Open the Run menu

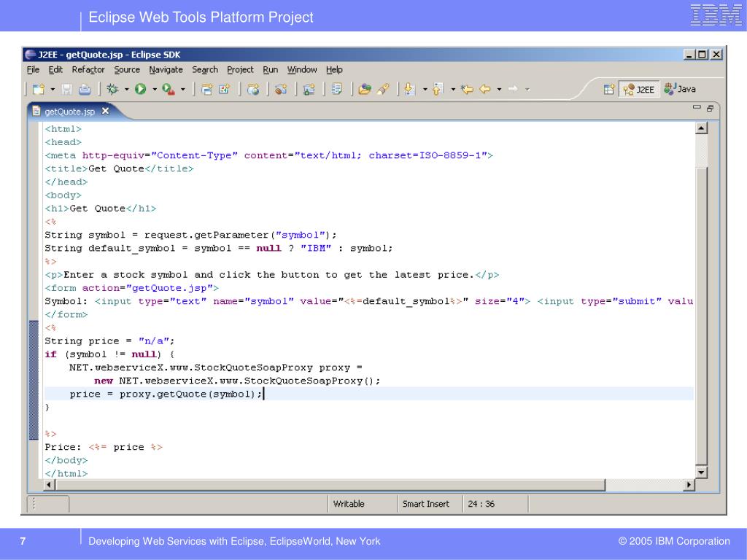[270, 69]
